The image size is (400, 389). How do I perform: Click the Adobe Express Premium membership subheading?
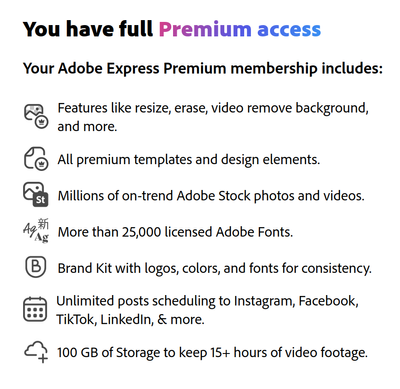tap(203, 69)
